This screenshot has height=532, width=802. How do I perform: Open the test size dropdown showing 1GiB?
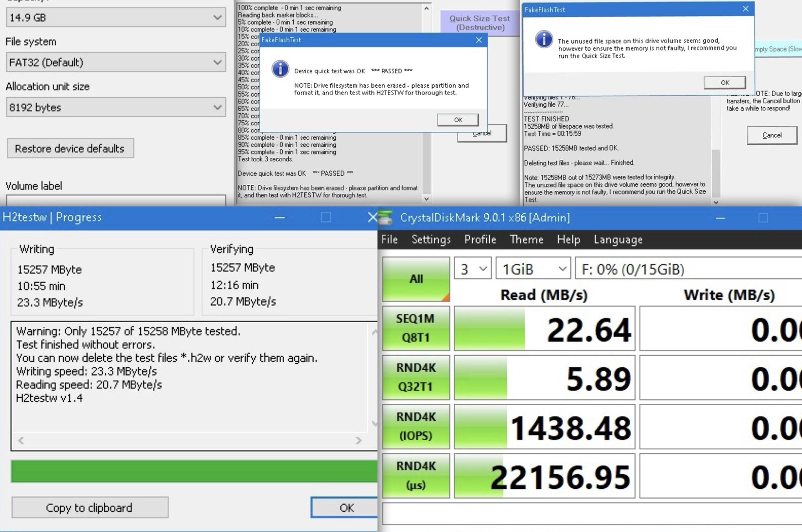coord(533,269)
